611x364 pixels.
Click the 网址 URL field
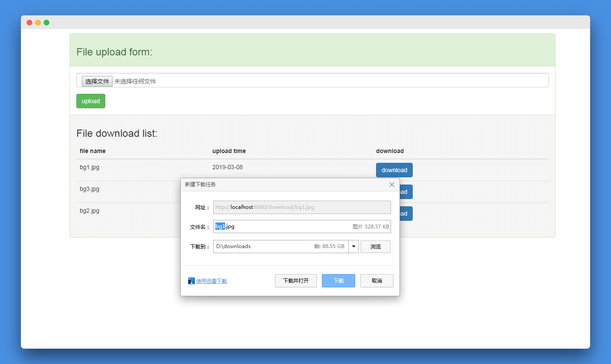coord(302,207)
